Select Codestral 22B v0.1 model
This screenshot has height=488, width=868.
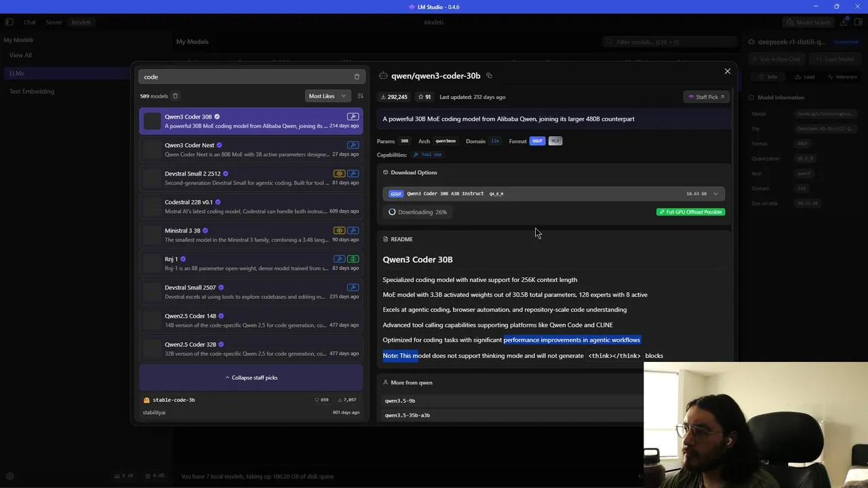pyautogui.click(x=251, y=207)
